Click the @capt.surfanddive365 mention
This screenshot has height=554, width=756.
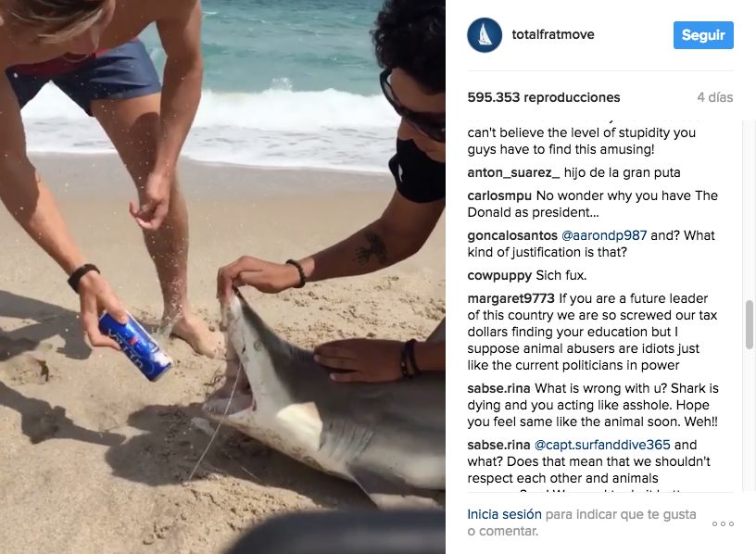tap(603, 445)
